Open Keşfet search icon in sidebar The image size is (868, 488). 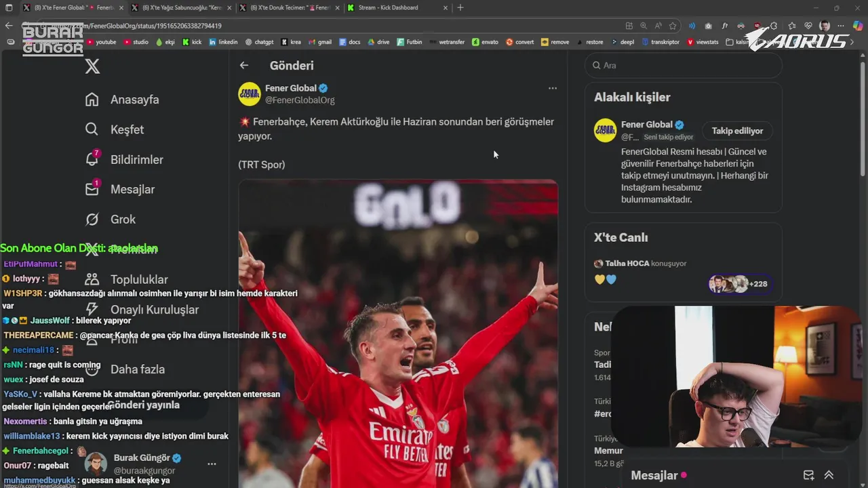[92, 129]
